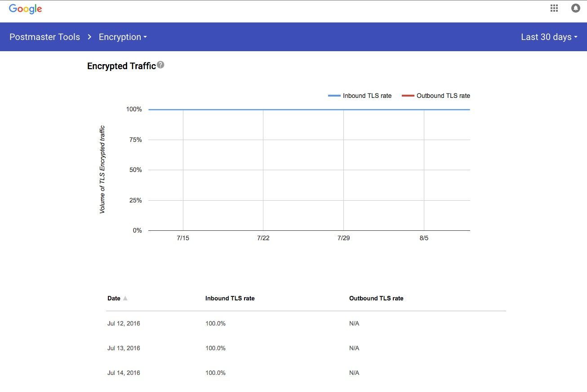Click the 100% y-axis label
Image resolution: width=587 pixels, height=392 pixels.
click(134, 109)
